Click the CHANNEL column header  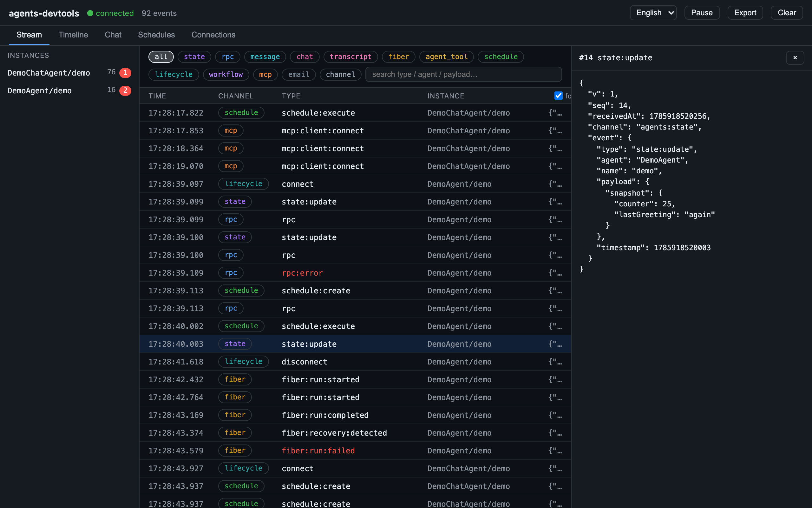tap(236, 96)
